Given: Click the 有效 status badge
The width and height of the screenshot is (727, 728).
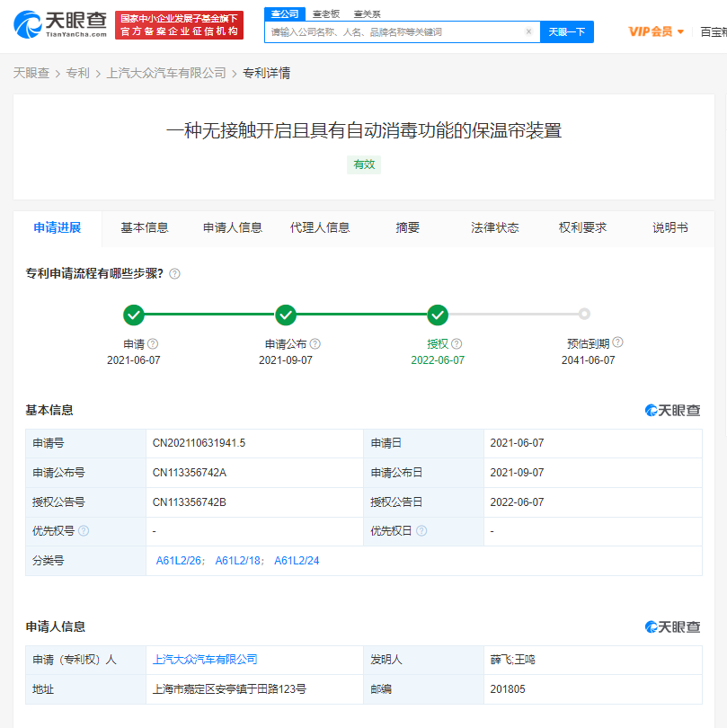Looking at the screenshot, I should click(364, 164).
